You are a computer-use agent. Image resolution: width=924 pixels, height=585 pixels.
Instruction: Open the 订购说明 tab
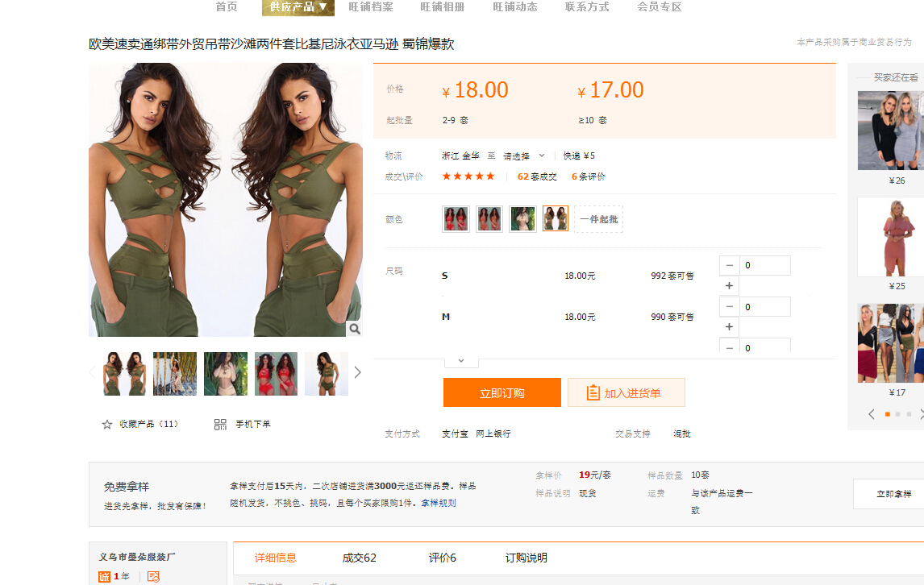click(x=526, y=558)
